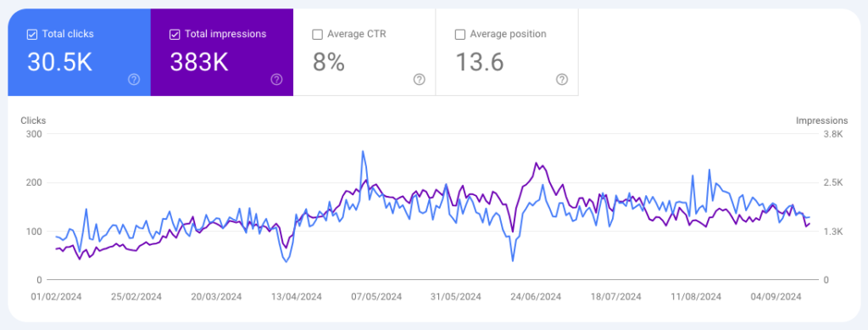
Task: Click the purple impressions peak near 24/06/2024
Action: click(536, 163)
